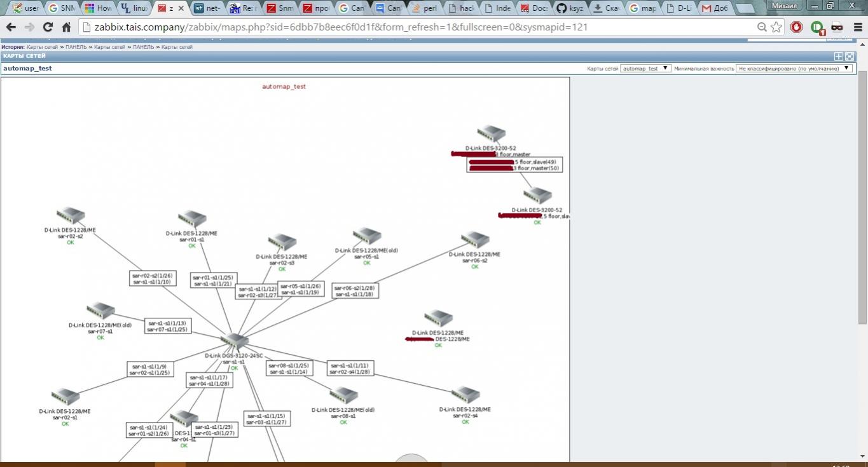Click the sar-r02-s1 switch icon
Image resolution: width=868 pixels, height=467 pixels.
(x=65, y=397)
